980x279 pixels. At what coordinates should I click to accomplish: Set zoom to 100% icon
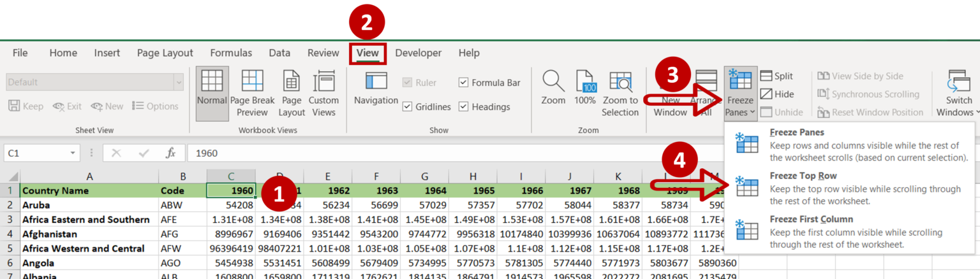tap(585, 81)
